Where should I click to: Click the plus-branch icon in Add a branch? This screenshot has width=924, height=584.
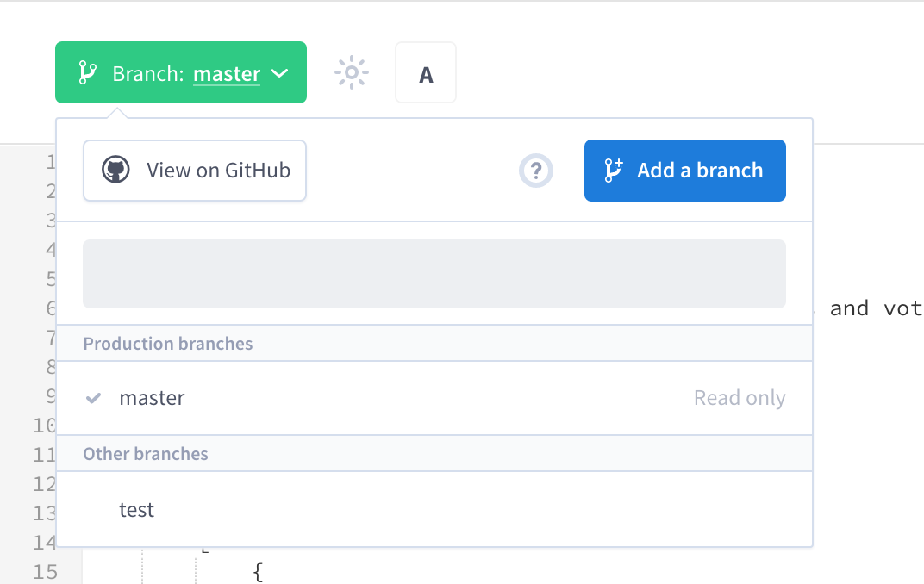[x=614, y=171]
